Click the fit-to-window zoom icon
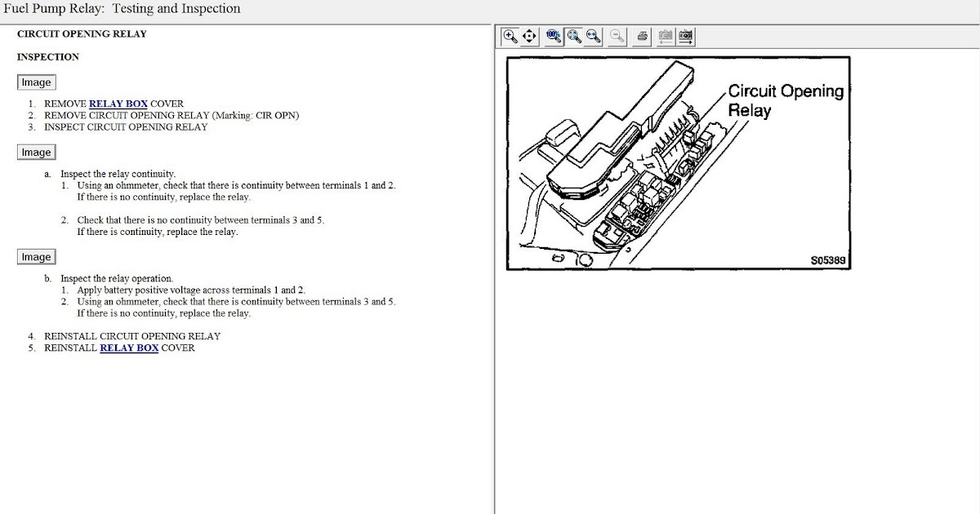 click(x=573, y=36)
